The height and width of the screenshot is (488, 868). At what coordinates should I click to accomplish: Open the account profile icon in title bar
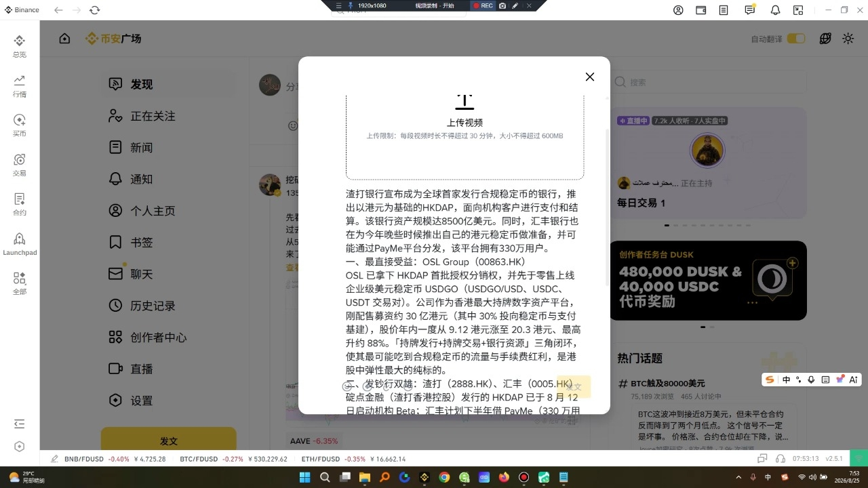678,10
